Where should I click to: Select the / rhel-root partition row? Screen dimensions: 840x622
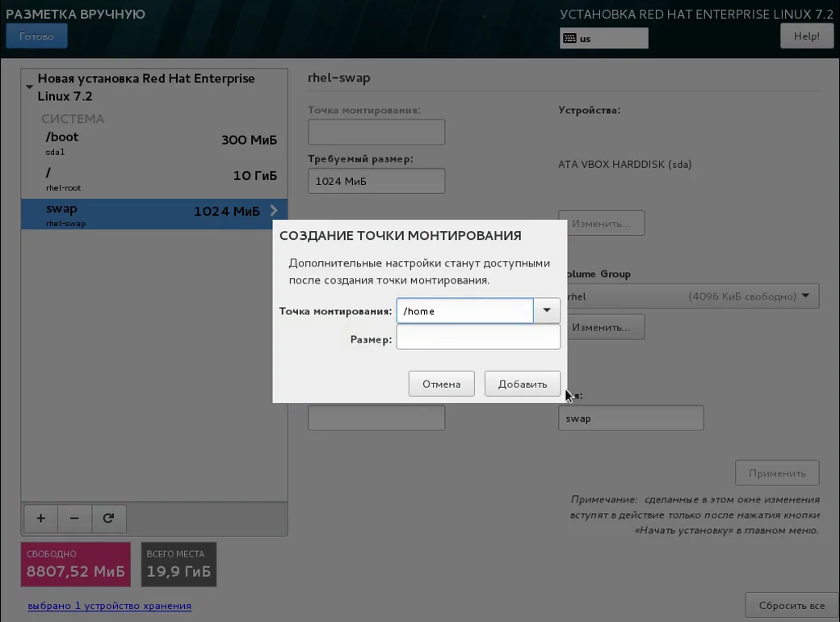tap(154, 179)
